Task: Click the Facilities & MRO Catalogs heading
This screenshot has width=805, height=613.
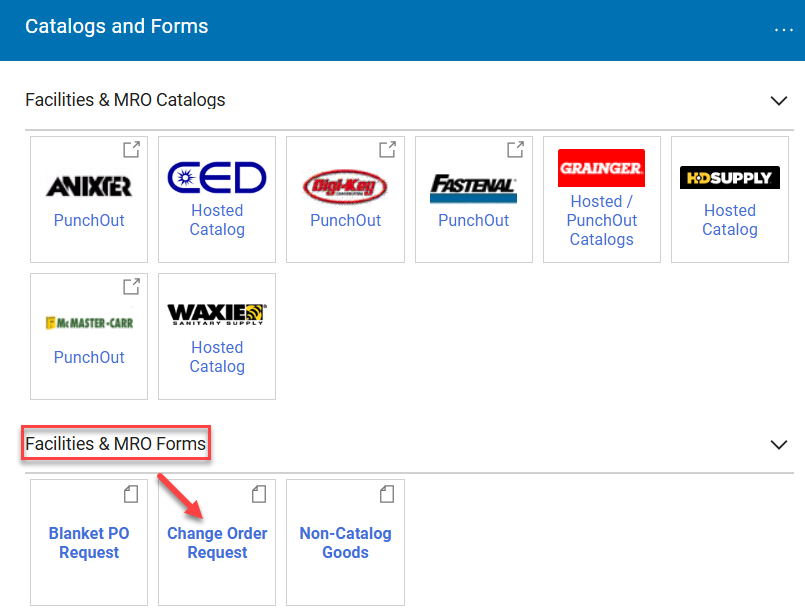Action: [125, 100]
